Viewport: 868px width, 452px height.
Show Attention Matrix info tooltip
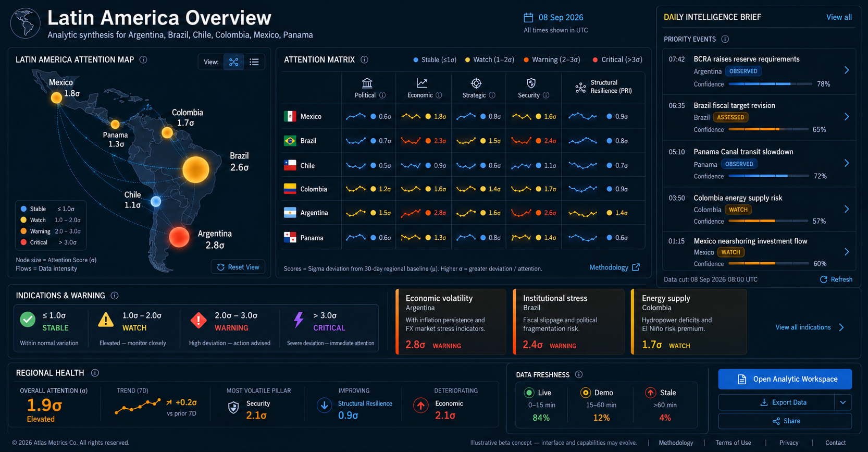point(364,59)
